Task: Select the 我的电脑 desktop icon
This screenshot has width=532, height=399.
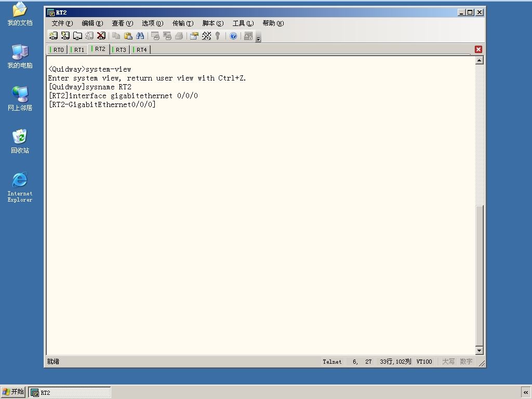Action: (x=20, y=56)
